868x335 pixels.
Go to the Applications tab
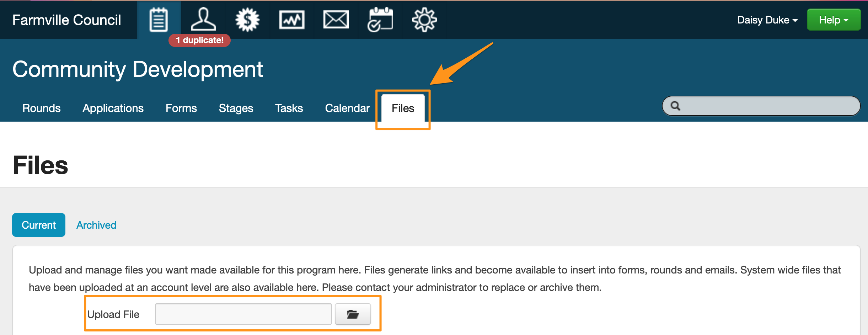click(113, 108)
